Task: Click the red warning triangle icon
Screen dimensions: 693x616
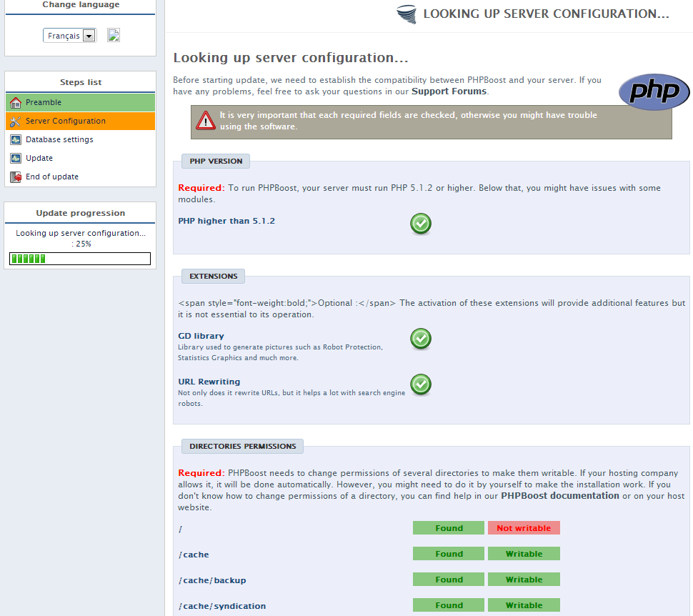Action: coord(206,119)
